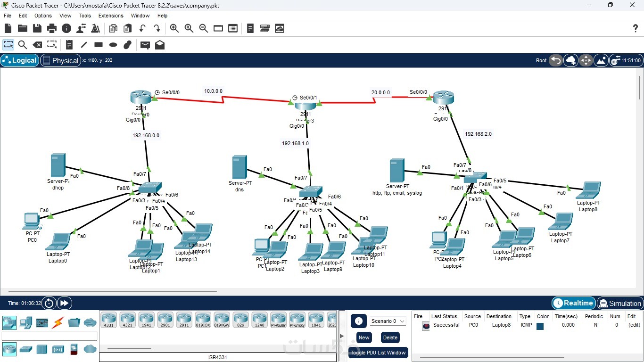Select the Draw Freeform tool
The height and width of the screenshot is (362, 644).
click(x=127, y=45)
